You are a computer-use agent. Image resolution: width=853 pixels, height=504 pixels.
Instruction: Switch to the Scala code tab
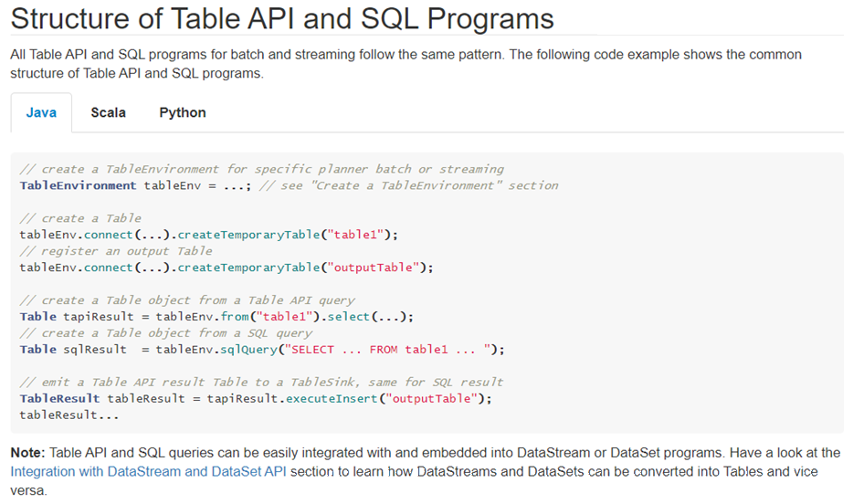(x=109, y=112)
